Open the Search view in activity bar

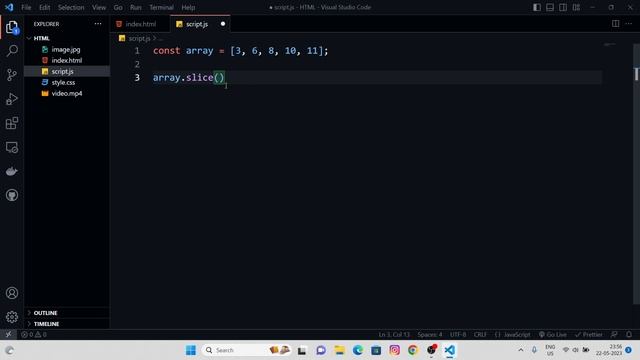12,51
